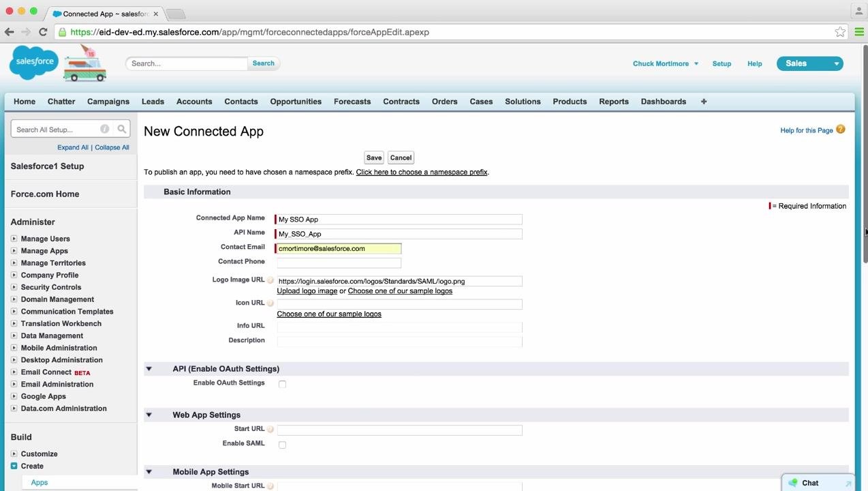Open the Opportunities tab
Screen dimensions: 868x491
296,102
